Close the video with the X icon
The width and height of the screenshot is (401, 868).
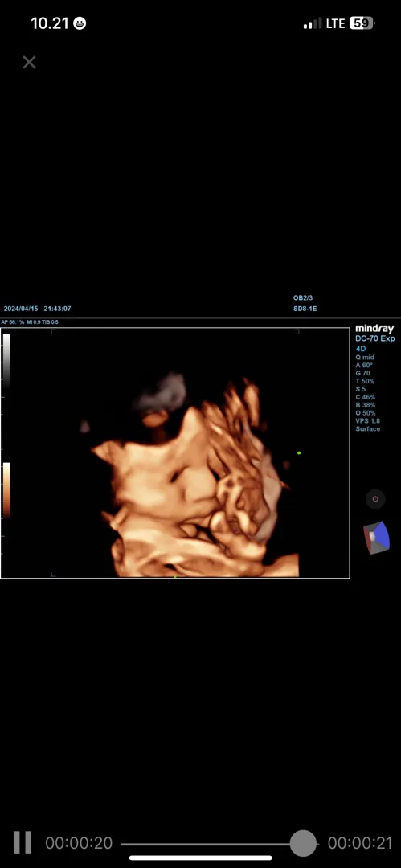point(29,62)
